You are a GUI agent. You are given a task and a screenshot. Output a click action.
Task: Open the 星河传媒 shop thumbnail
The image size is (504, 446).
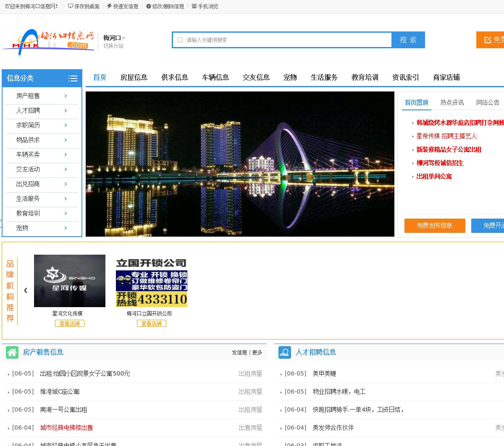click(70, 281)
